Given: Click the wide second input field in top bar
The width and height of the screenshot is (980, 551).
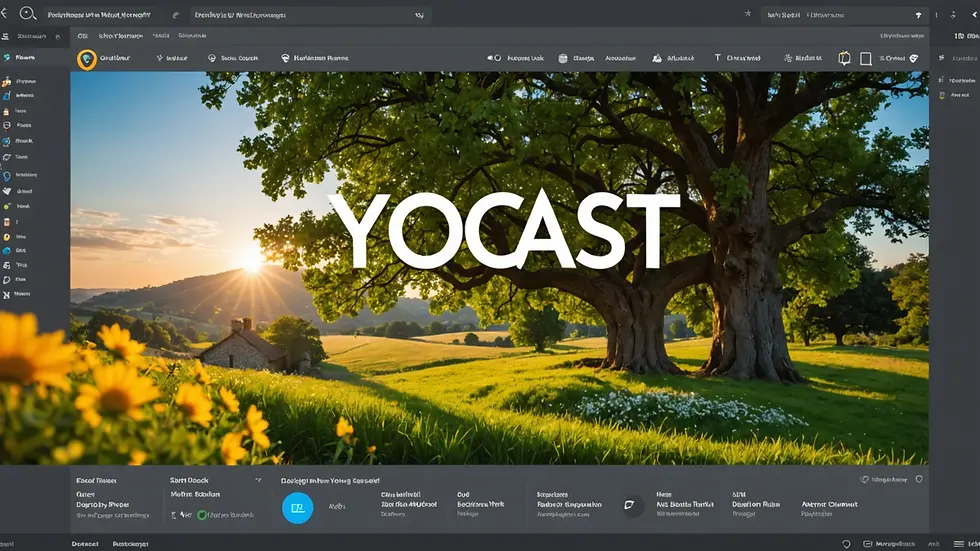Looking at the screenshot, I should (x=311, y=14).
